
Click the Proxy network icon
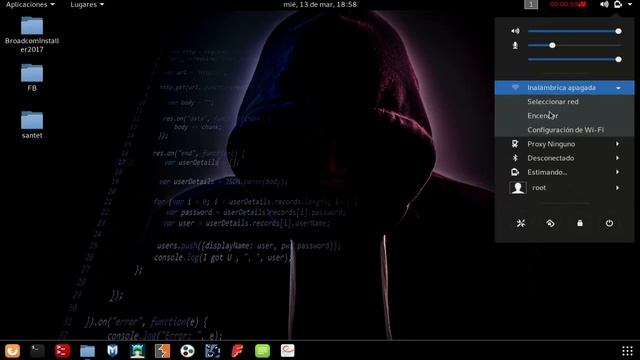point(515,144)
